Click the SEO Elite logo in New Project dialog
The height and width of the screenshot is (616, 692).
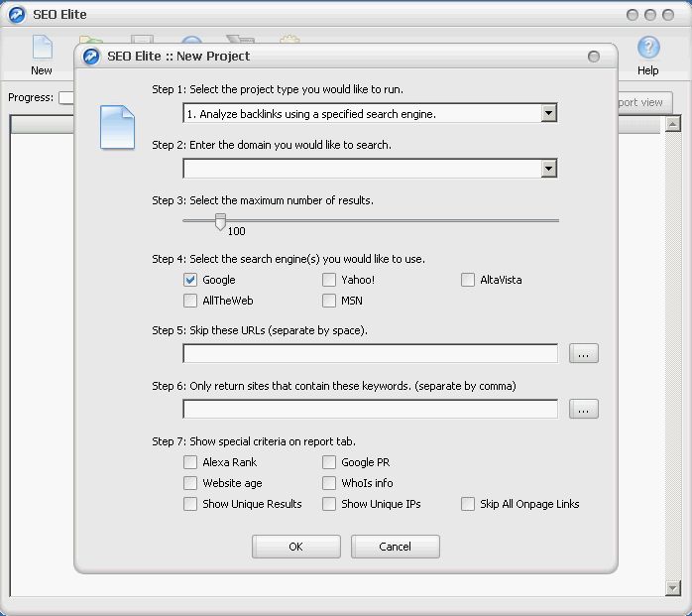pyautogui.click(x=91, y=57)
